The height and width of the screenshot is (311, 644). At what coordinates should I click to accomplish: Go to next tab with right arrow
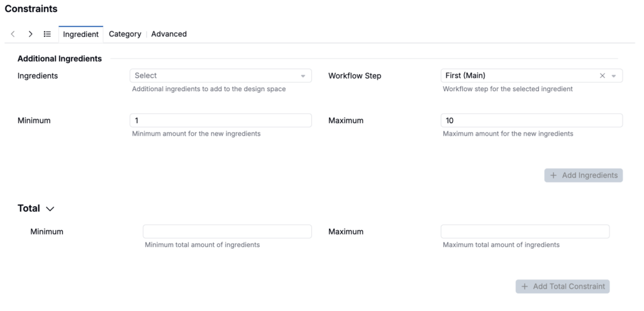click(x=30, y=34)
